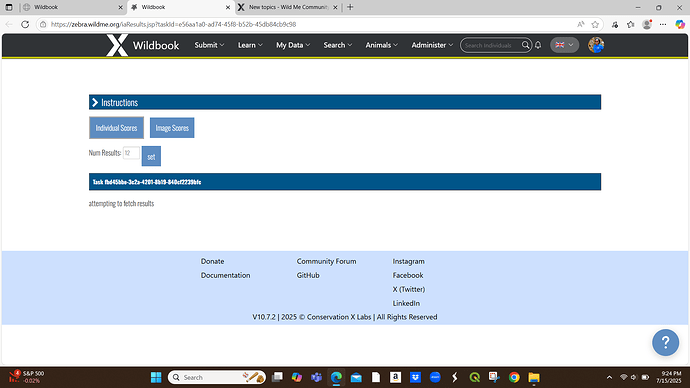Click the search magnifier icon in navbar

pos(525,45)
